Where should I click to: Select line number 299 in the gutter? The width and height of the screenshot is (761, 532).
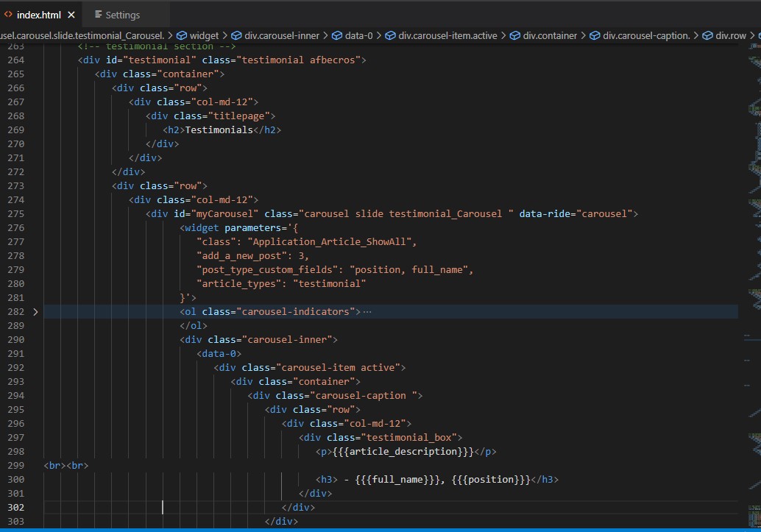point(16,466)
